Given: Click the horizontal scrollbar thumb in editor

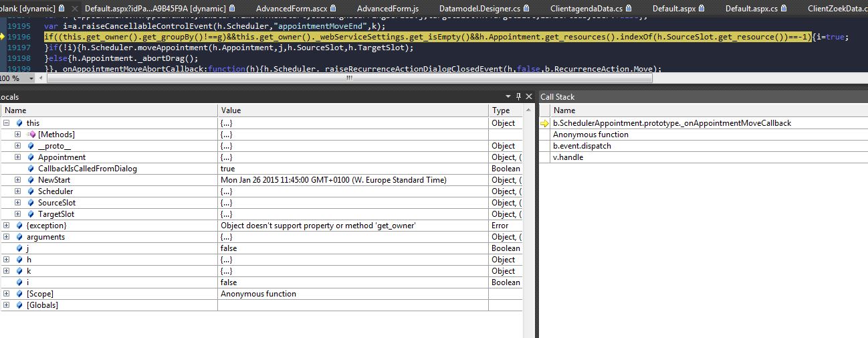Looking at the screenshot, I should tap(349, 78).
